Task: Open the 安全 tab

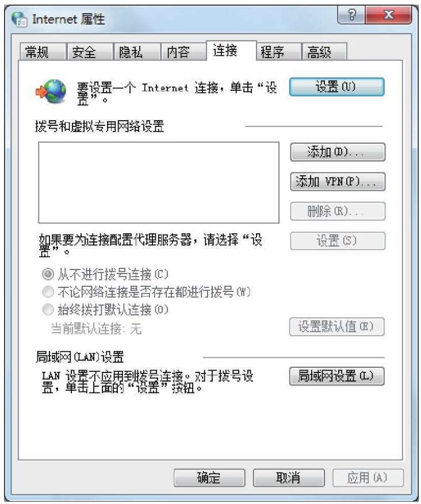Action: 89,52
